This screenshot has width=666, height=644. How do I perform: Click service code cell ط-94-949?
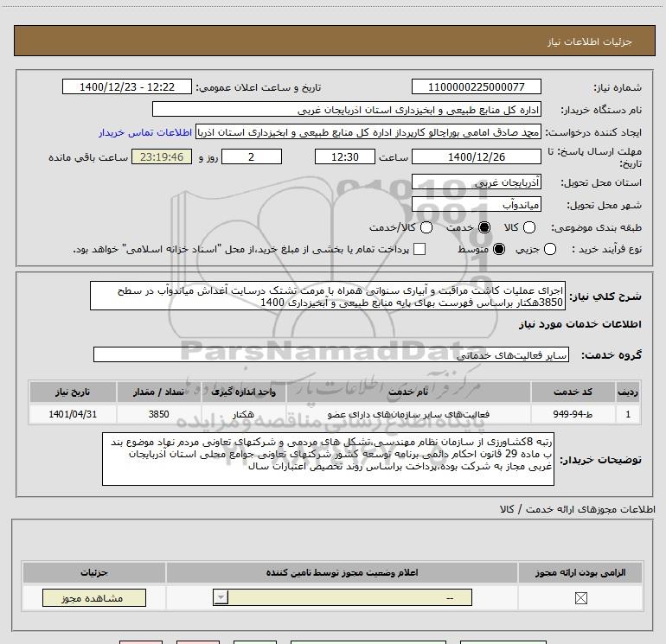tap(573, 414)
